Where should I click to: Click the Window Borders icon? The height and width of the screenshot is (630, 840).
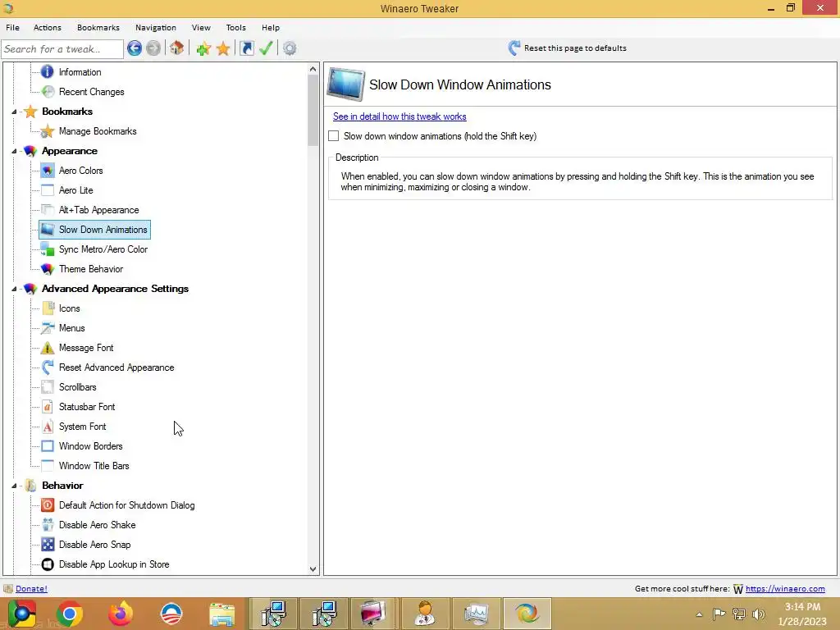tap(48, 446)
